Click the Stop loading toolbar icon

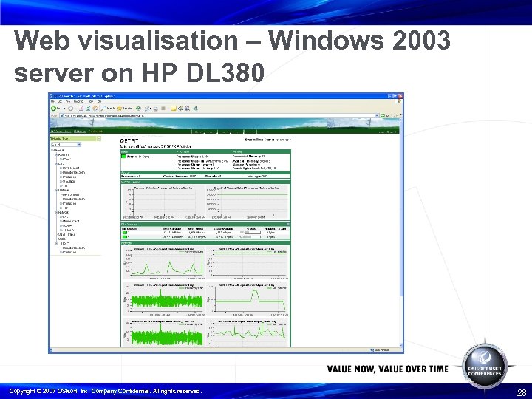coord(81,109)
